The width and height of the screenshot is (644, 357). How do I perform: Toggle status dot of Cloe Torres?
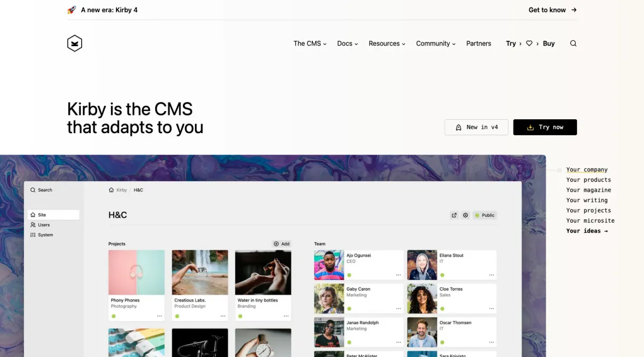click(x=442, y=309)
